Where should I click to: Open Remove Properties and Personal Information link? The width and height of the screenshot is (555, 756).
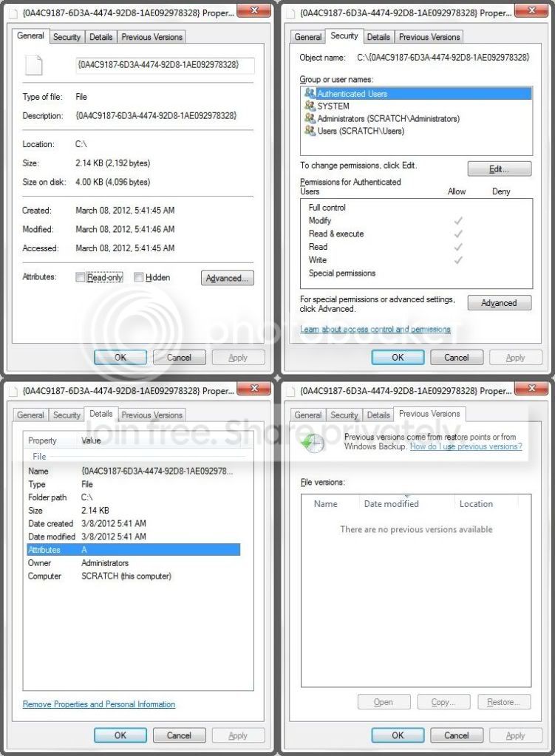pos(99,704)
